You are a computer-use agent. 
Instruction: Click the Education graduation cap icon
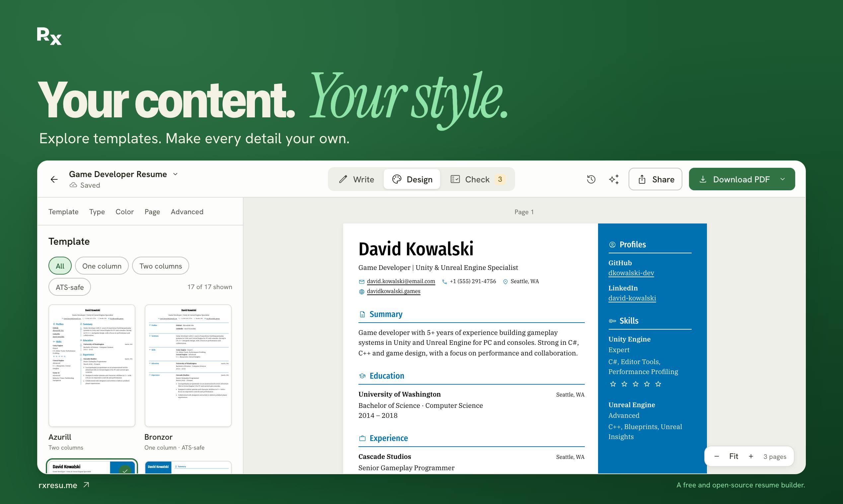pos(362,376)
